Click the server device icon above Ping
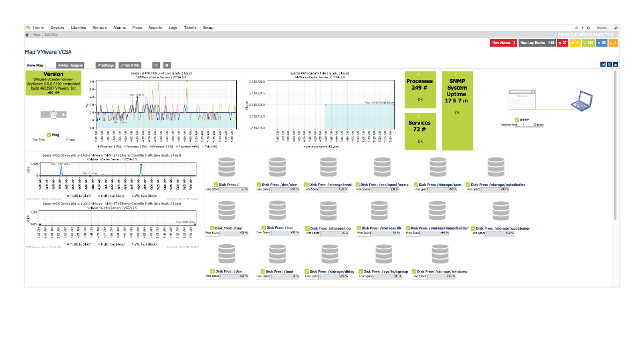This screenshot has height=338, width=644. click(54, 114)
